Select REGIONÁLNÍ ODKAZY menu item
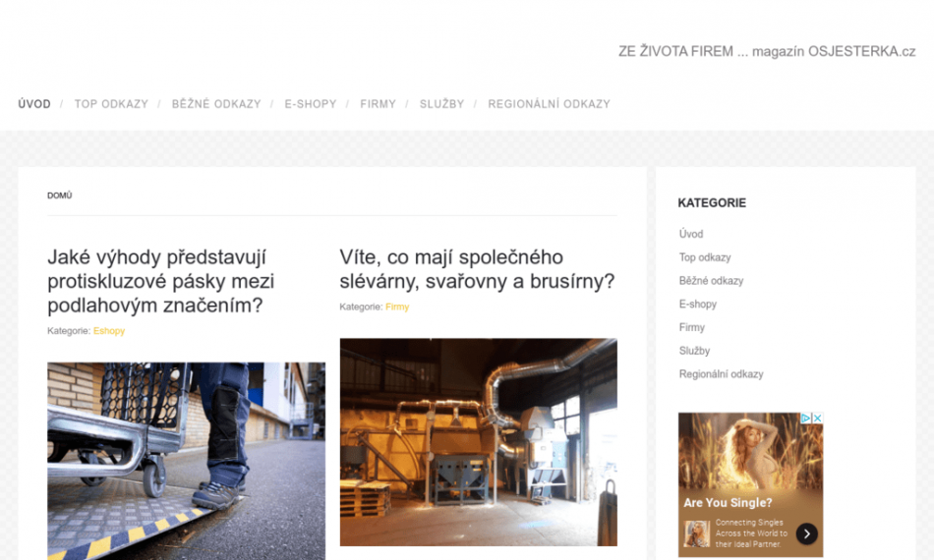This screenshot has height=560, width=934. point(550,104)
